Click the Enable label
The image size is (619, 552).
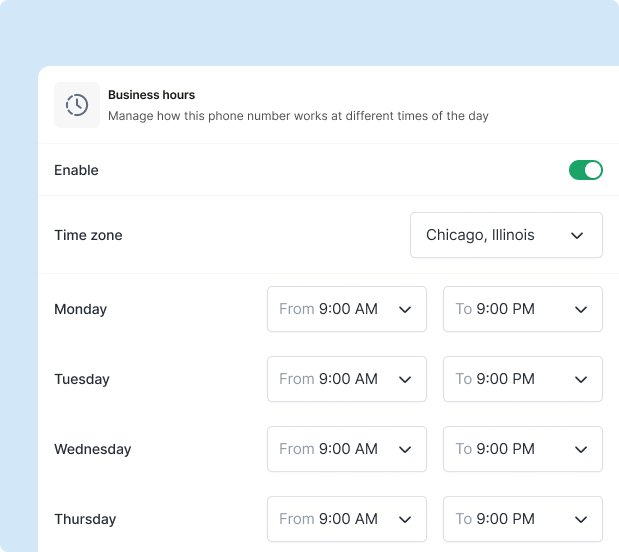[x=76, y=170]
